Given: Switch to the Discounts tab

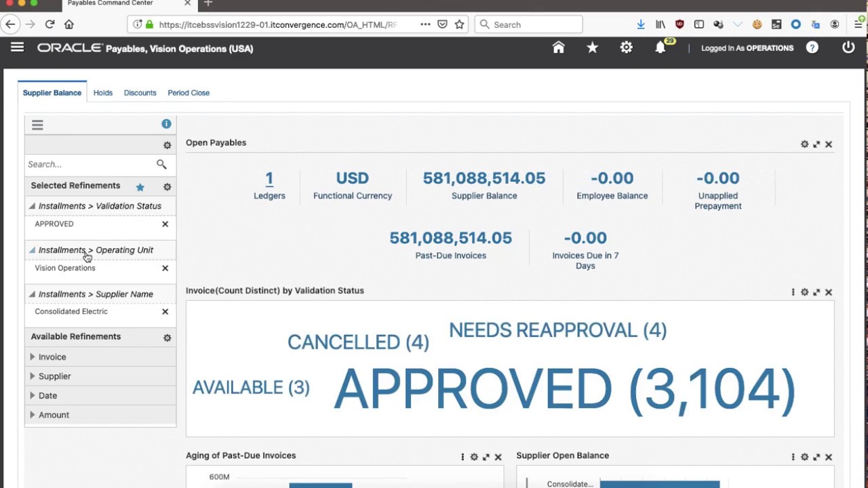Looking at the screenshot, I should pos(140,93).
